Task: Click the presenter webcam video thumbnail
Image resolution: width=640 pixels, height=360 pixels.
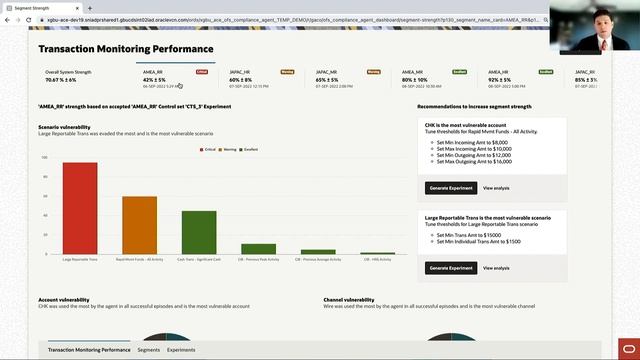Action: pos(594,25)
